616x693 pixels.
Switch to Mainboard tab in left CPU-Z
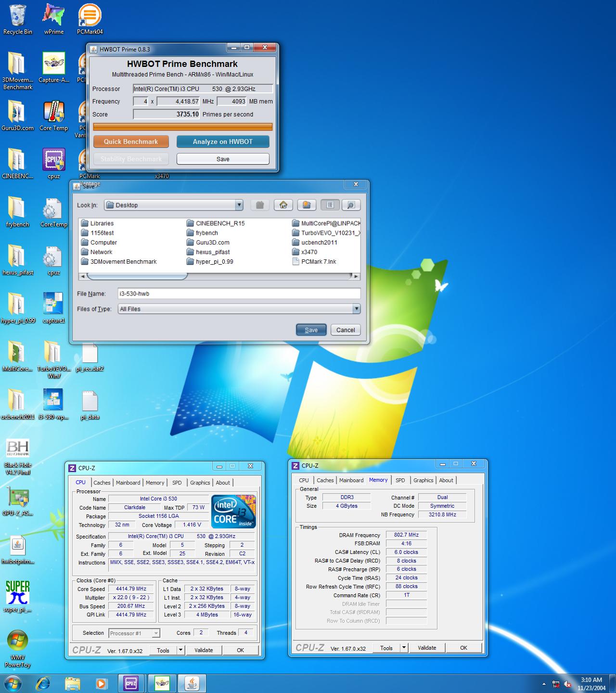click(128, 483)
